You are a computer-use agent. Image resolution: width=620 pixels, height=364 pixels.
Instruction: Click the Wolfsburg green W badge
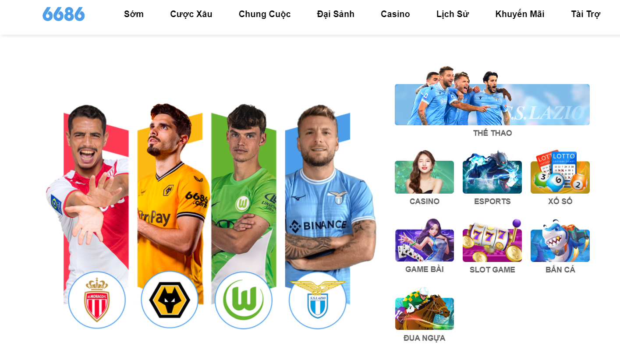(x=244, y=300)
